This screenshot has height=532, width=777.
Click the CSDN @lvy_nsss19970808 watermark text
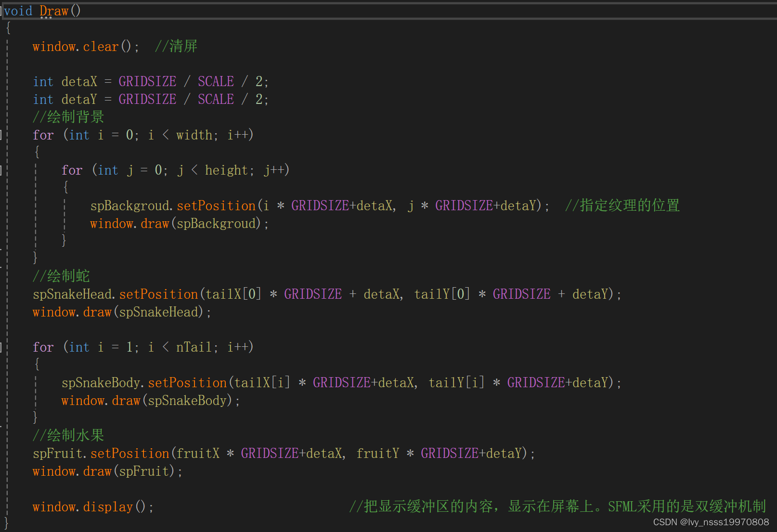[710, 522]
